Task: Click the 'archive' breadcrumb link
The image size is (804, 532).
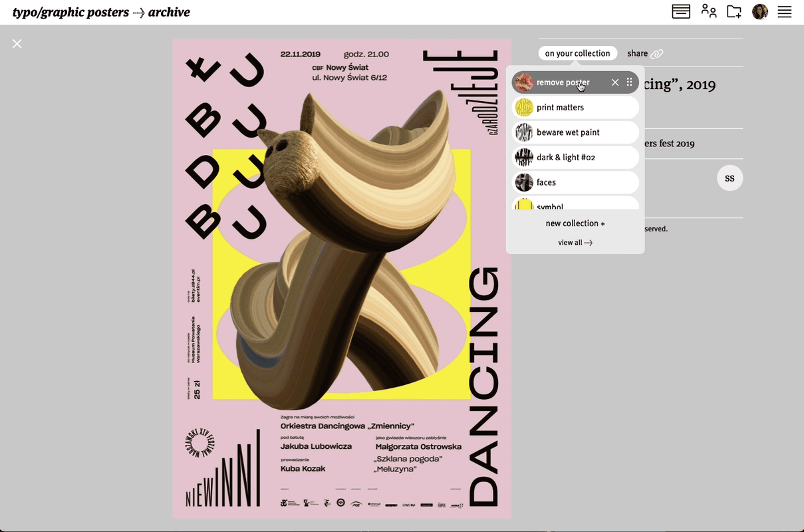Action: point(169,12)
